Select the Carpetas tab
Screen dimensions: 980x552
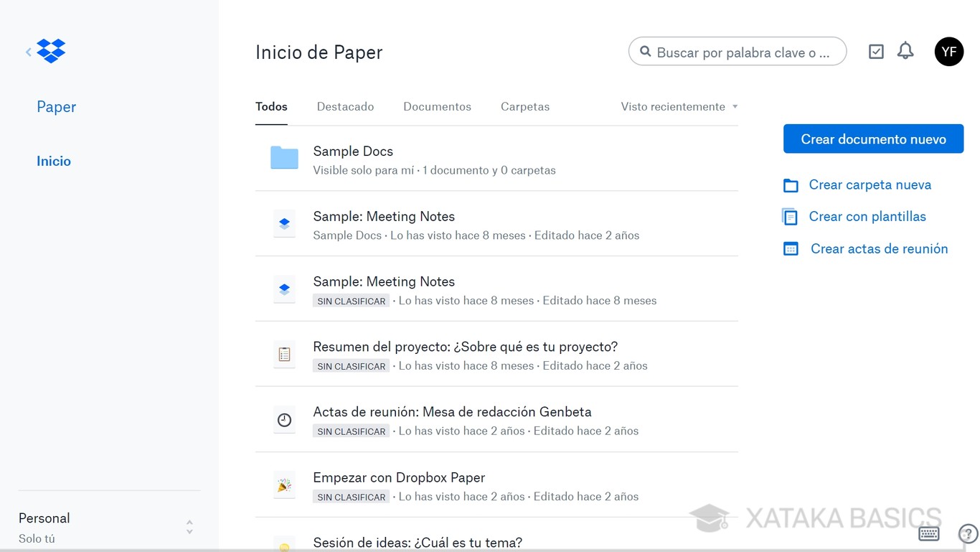[x=524, y=106]
